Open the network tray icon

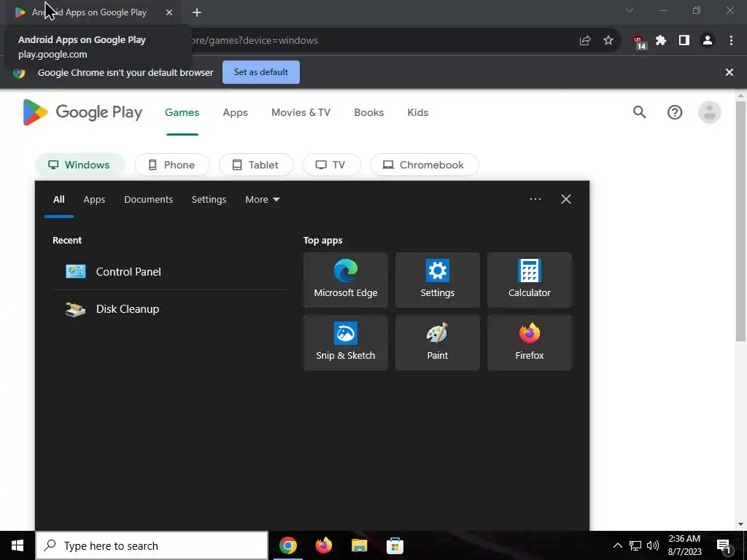click(x=635, y=545)
